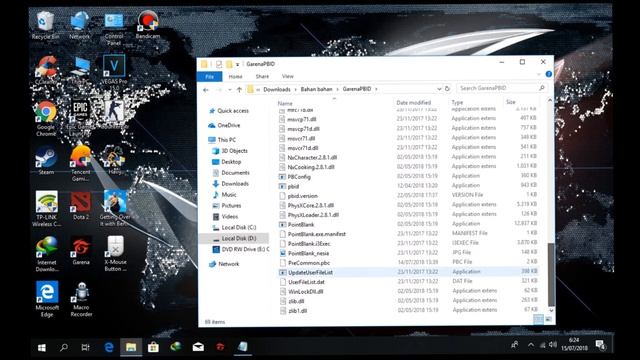Select the UpdateUserFileList file

point(409,272)
